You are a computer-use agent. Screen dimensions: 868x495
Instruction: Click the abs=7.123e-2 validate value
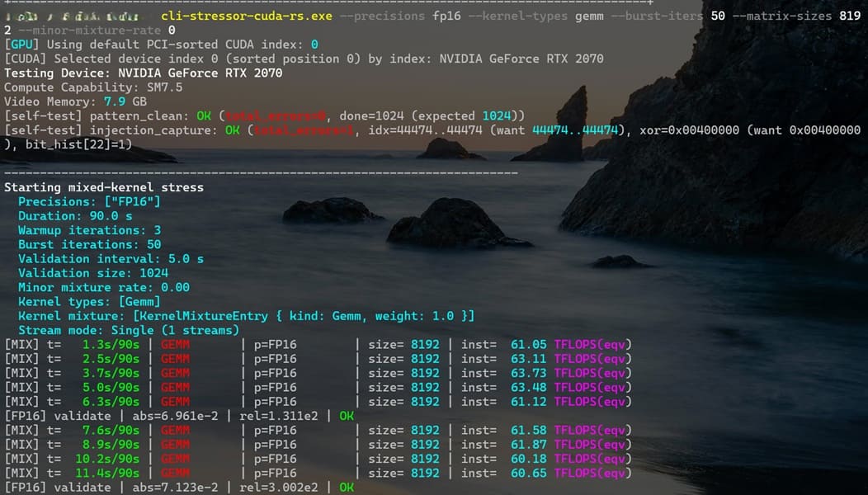coord(176,488)
